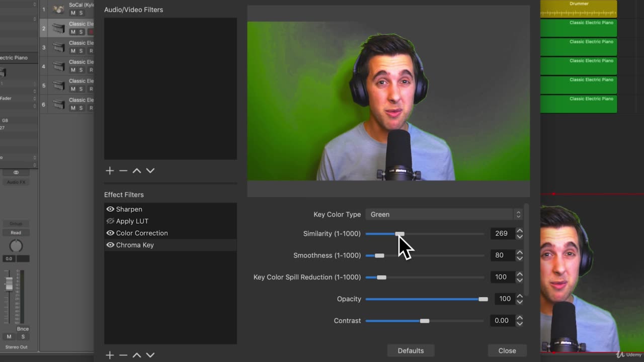Mute track 4 Classic Electric Piano

pos(73,70)
